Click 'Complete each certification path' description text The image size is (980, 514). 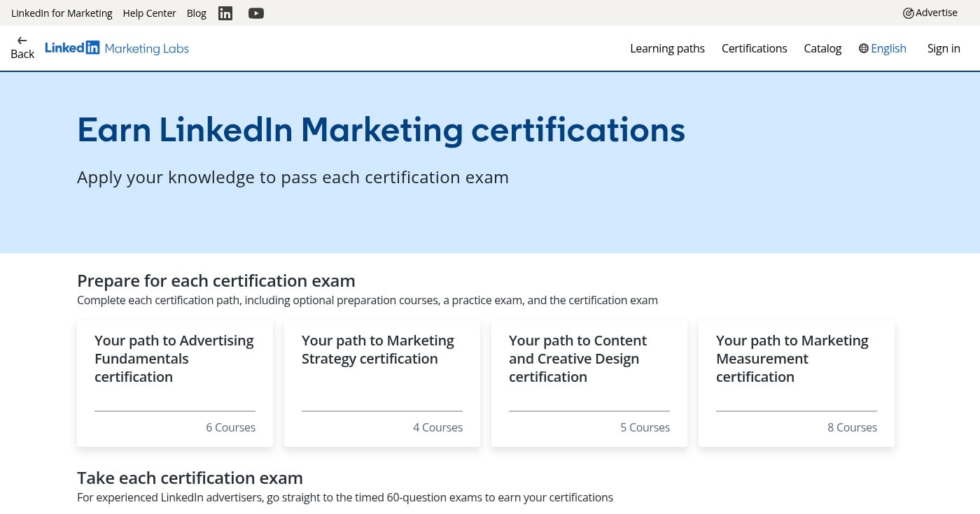coord(367,300)
